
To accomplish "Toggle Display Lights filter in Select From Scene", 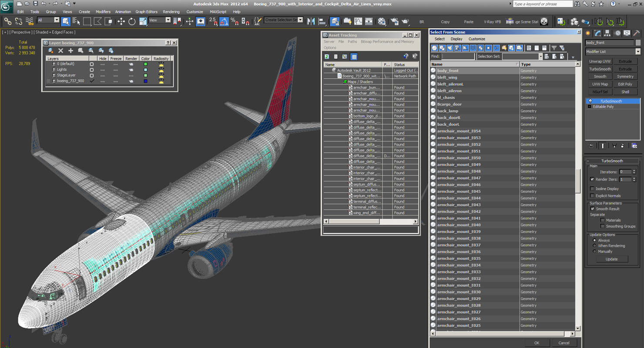I will click(x=450, y=48).
